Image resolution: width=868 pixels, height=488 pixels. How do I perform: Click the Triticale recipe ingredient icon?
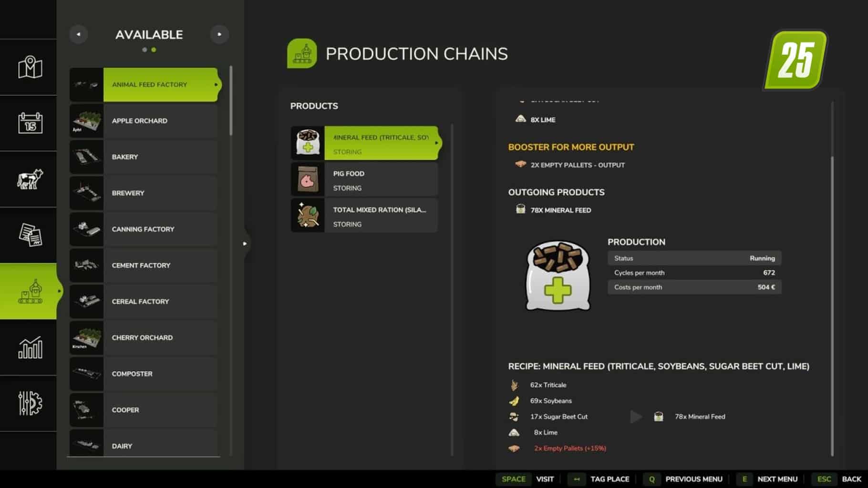click(x=514, y=385)
